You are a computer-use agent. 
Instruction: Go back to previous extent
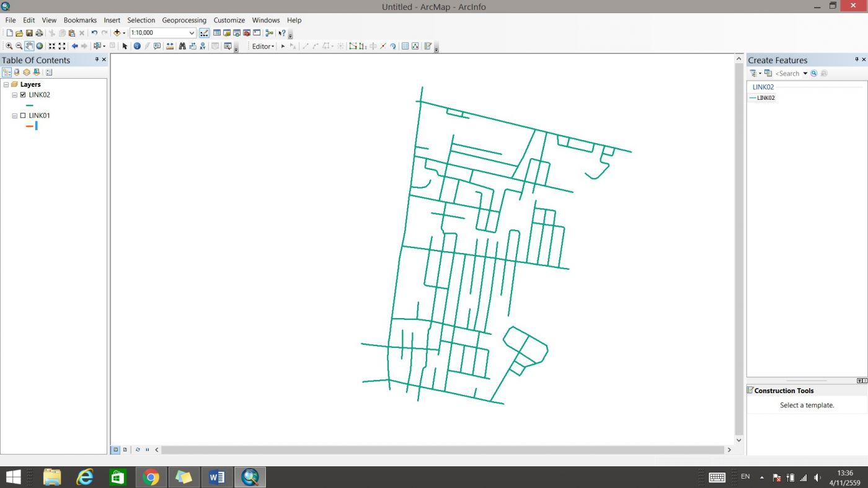[74, 47]
